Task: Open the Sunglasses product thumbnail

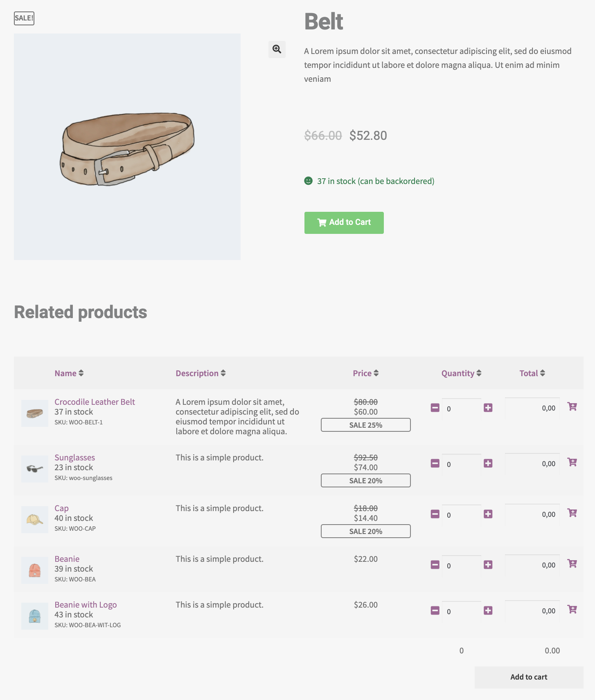Action: coord(35,469)
